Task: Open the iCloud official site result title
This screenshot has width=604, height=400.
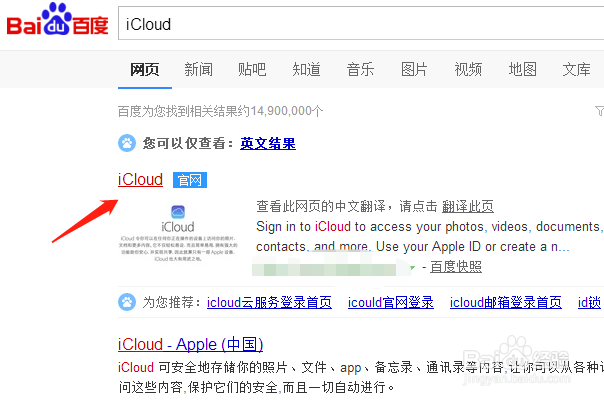Action: [x=140, y=180]
